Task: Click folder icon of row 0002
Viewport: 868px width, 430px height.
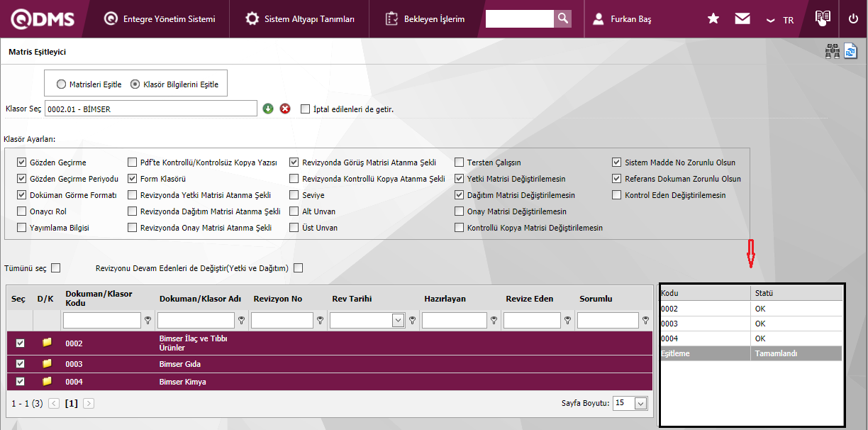Action: [x=47, y=343]
